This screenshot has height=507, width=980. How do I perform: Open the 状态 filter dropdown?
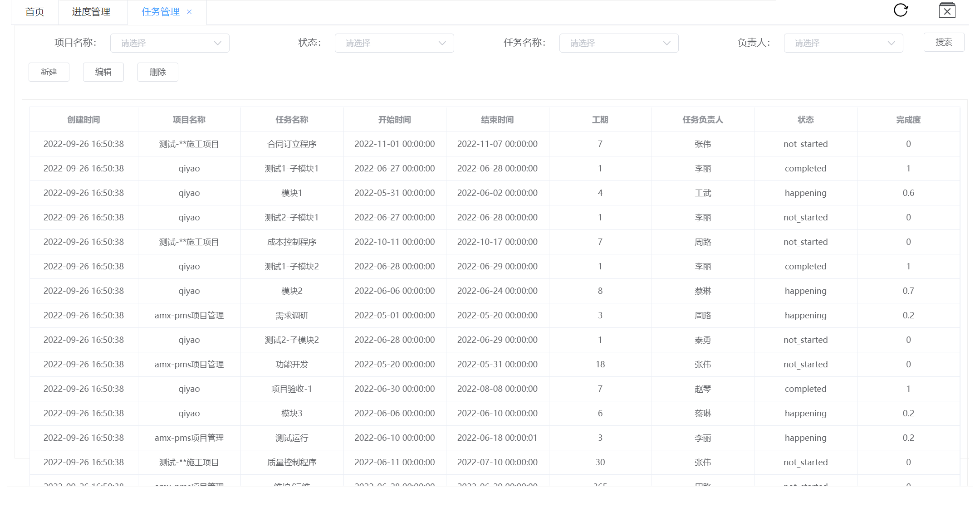coord(394,43)
